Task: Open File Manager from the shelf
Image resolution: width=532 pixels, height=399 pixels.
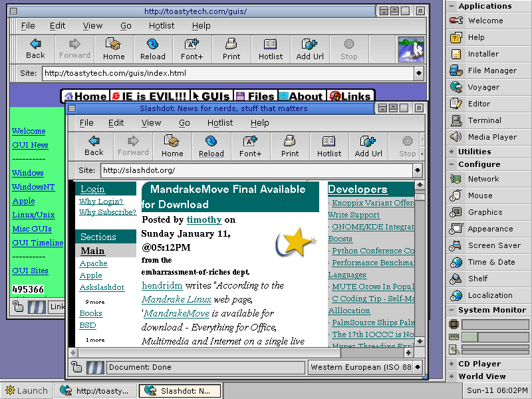Action: [489, 70]
